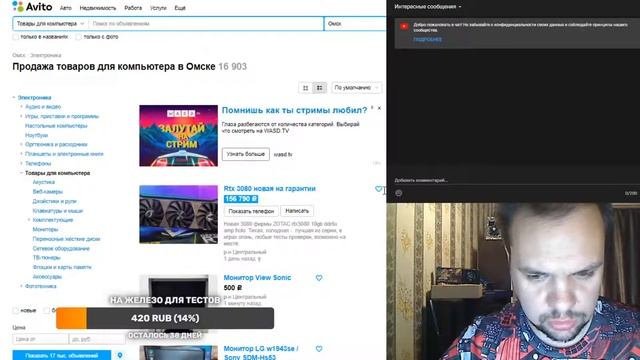Select Клавиатуры и мыши subcategory
The width and height of the screenshot is (640, 360).
[58, 211]
